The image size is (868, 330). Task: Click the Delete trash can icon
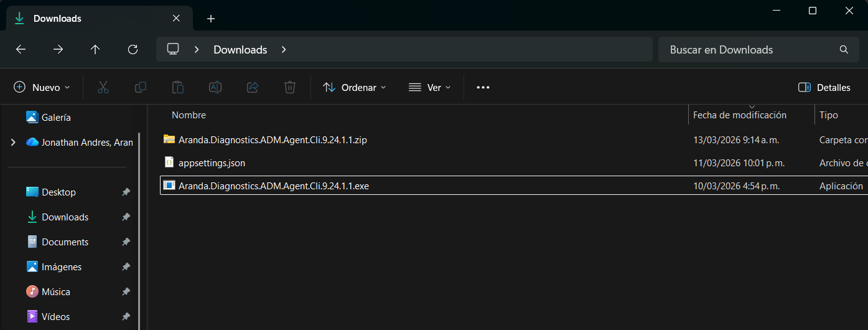tap(290, 88)
